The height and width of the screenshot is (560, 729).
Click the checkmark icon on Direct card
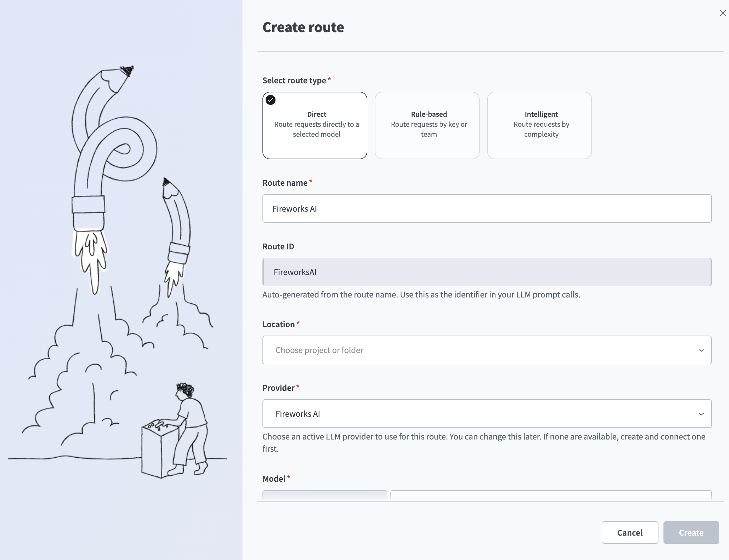pos(271,100)
